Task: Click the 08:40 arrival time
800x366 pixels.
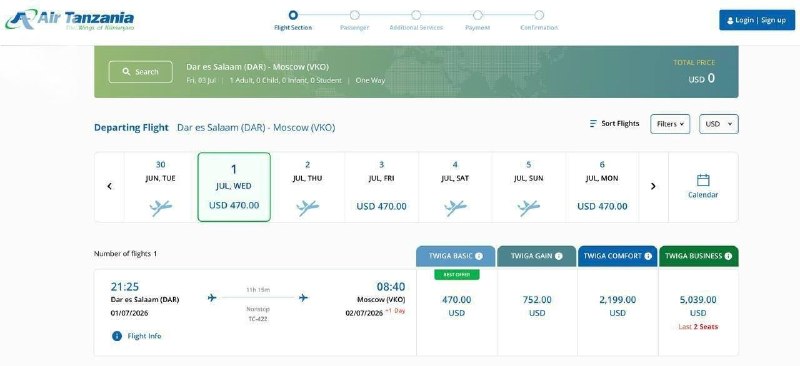Action: pos(391,287)
